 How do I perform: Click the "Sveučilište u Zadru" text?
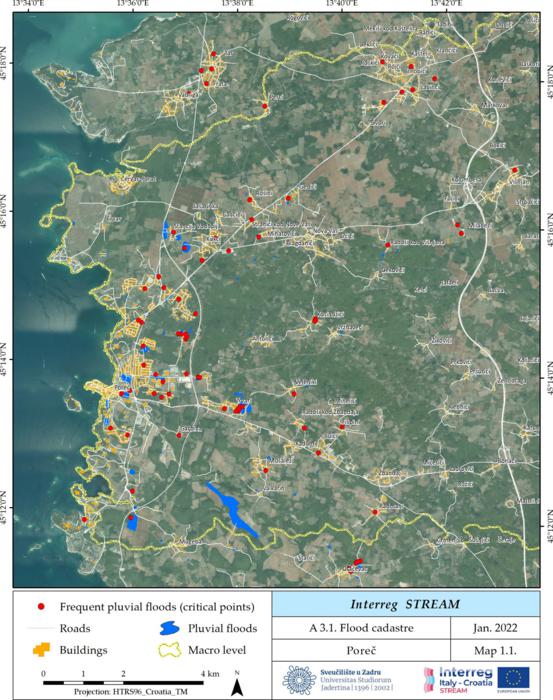(x=350, y=672)
